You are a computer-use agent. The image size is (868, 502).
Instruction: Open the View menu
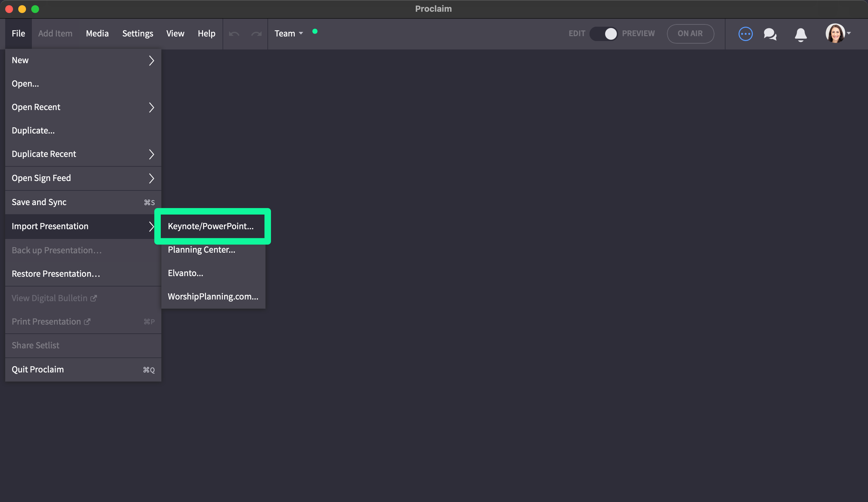(175, 34)
